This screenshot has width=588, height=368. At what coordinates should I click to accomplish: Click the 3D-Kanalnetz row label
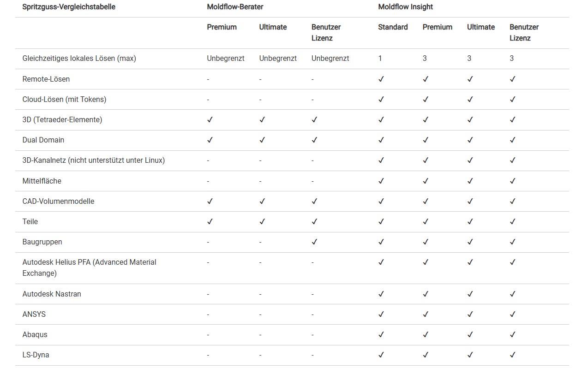(x=93, y=160)
